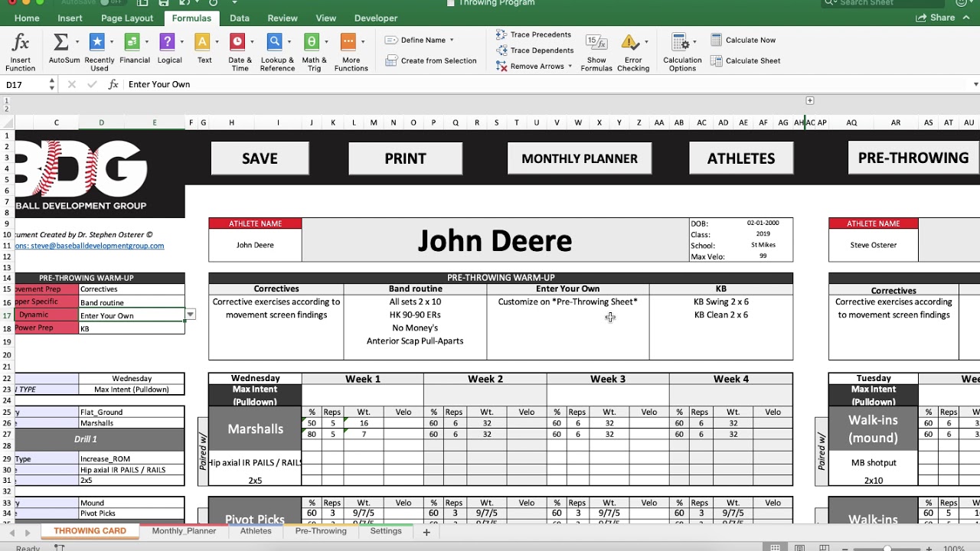
Task: Open the Logical functions icon
Action: click(x=166, y=42)
